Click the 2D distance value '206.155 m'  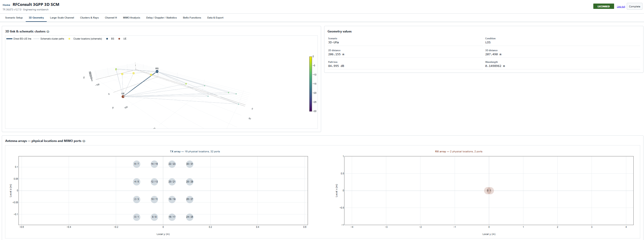point(336,54)
